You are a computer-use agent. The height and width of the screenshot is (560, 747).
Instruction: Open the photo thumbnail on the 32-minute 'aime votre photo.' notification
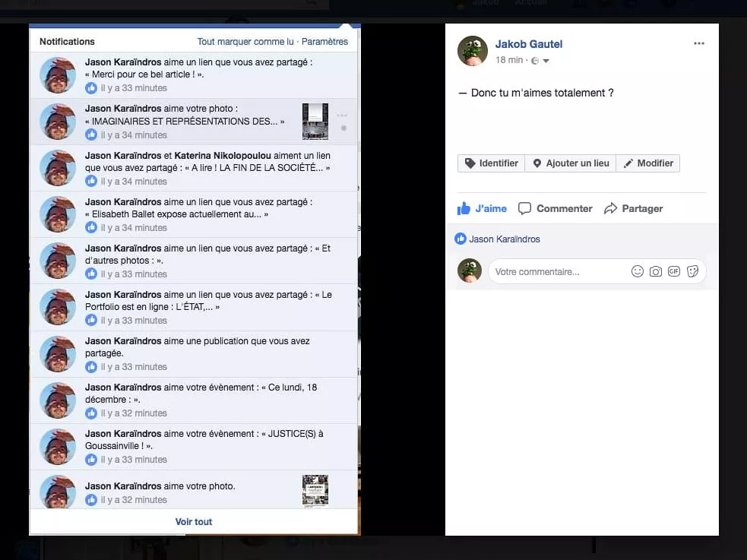(x=315, y=491)
